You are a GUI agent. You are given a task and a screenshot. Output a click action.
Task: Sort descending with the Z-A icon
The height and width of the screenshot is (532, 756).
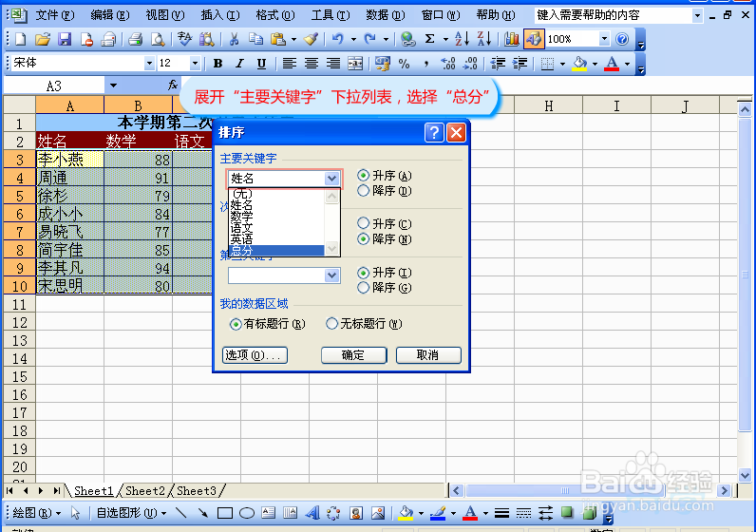pos(483,39)
